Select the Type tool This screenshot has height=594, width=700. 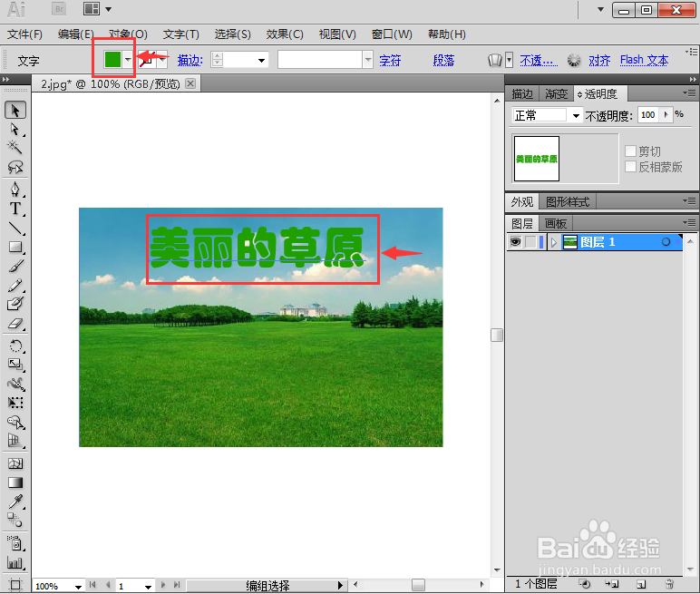15,209
